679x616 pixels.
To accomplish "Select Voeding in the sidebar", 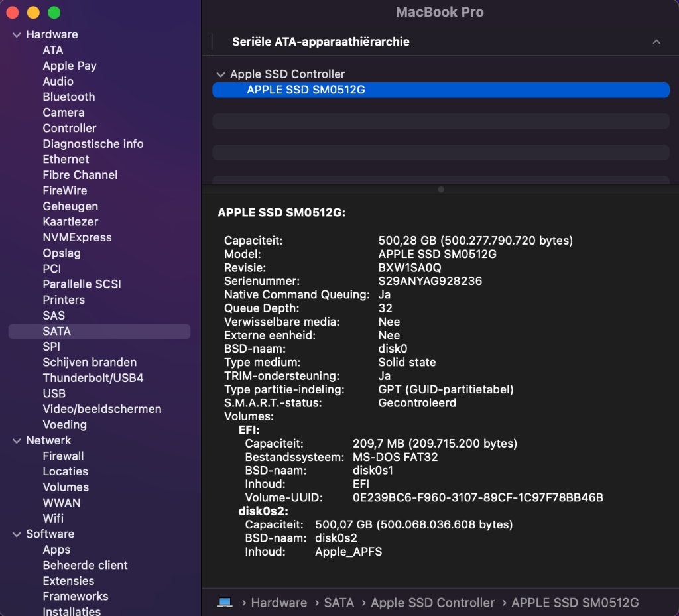I will pyautogui.click(x=64, y=425).
